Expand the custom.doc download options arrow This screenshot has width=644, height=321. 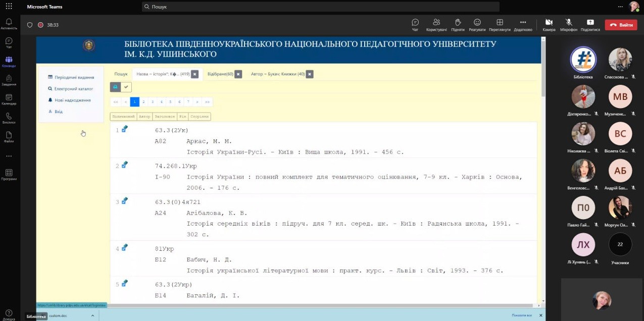[92, 315]
